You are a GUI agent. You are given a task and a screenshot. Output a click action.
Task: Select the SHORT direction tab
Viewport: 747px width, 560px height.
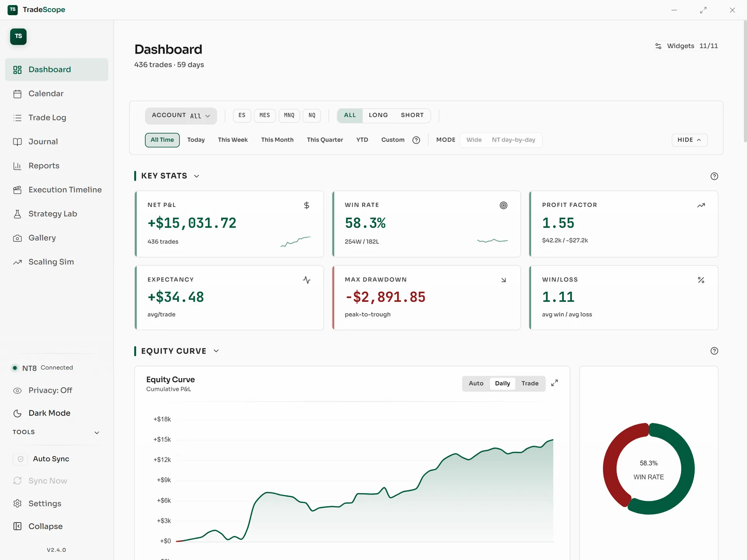coord(412,115)
